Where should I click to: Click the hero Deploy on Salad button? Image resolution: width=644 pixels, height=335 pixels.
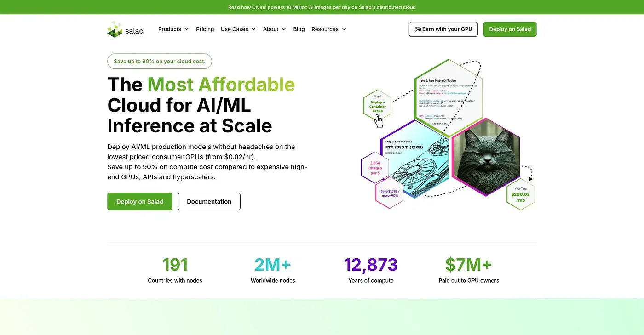[140, 201]
